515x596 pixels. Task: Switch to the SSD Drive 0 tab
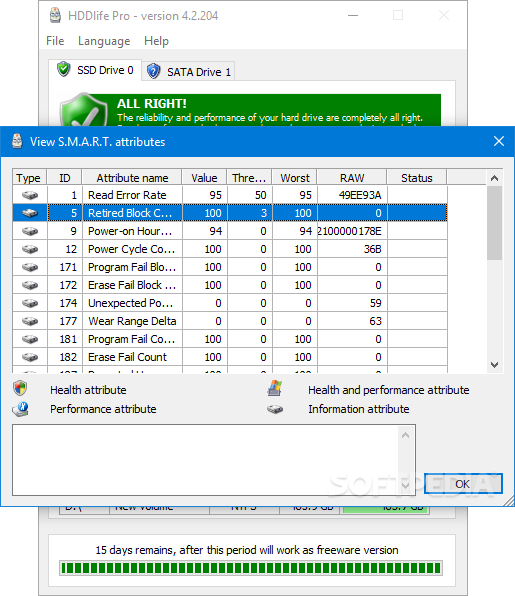point(95,70)
